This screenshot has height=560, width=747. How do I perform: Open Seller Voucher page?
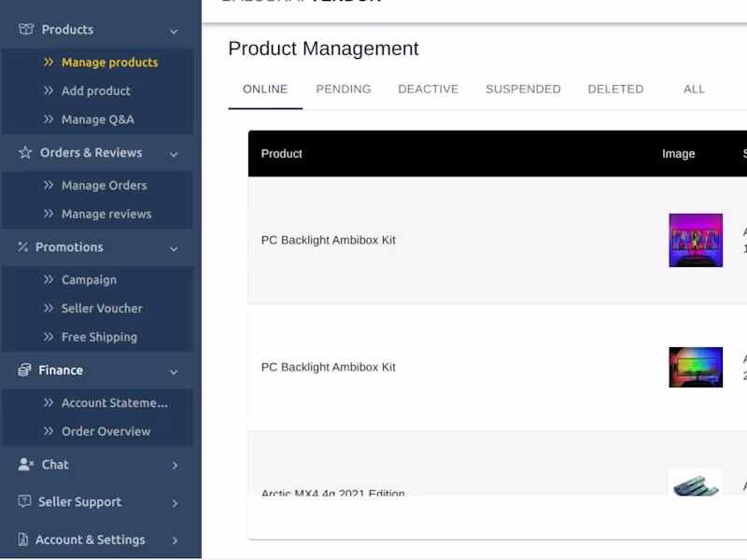[x=102, y=309]
